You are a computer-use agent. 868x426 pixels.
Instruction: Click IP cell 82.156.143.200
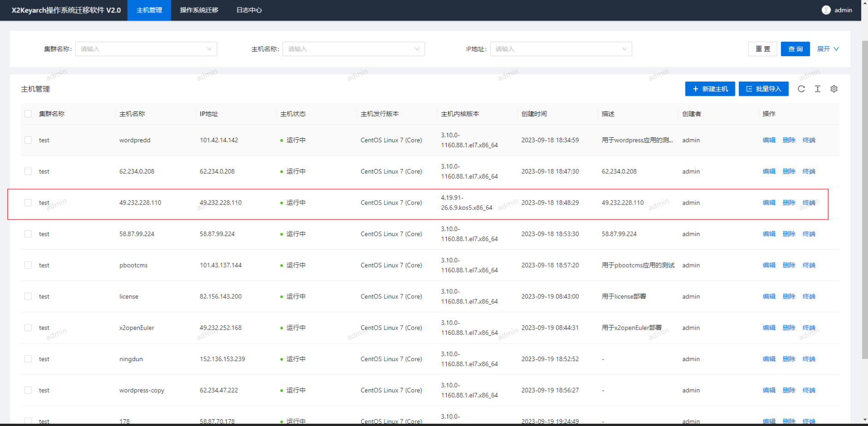[220, 297]
